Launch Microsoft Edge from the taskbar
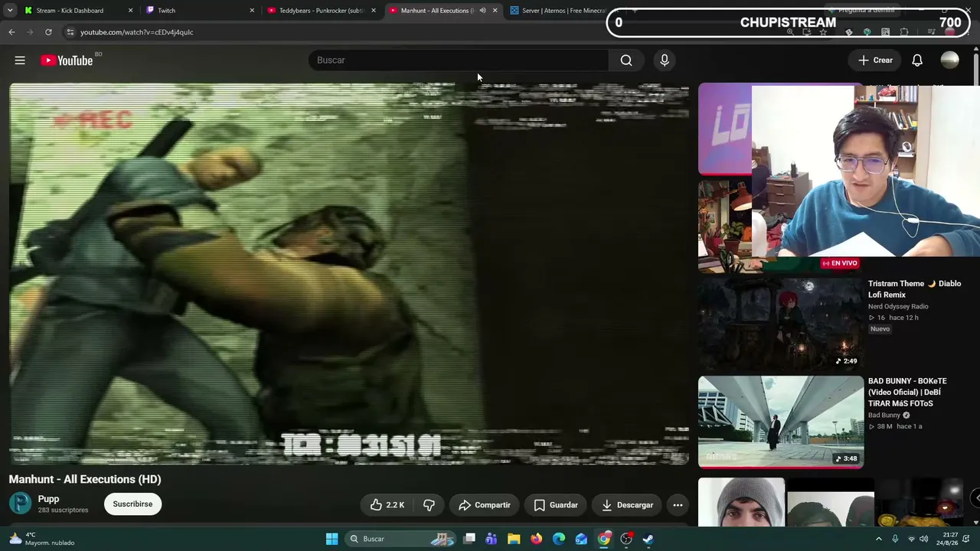This screenshot has width=980, height=551. pos(559,539)
